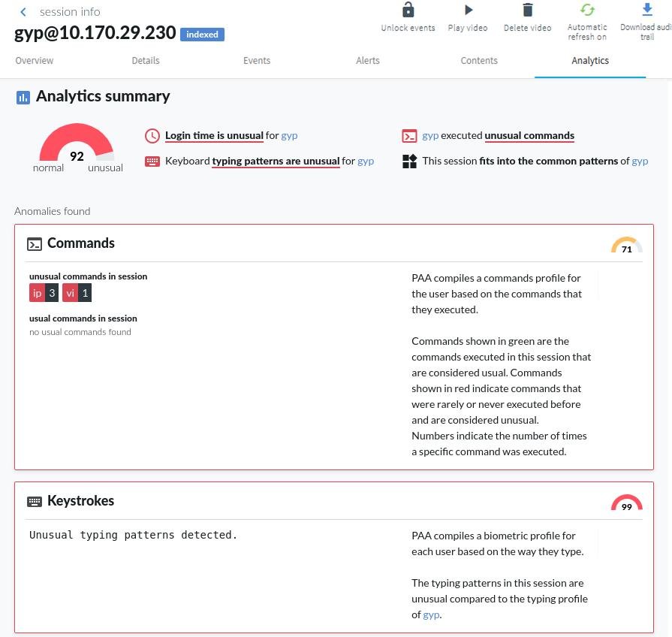This screenshot has width=672, height=637.
Task: Click the Commands score gauge showing 71
Action: click(627, 246)
